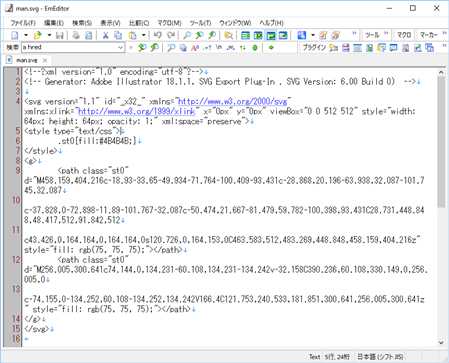This screenshot has height=363, width=449.
Task: Click the Find magnifier icon
Action: click(x=187, y=35)
